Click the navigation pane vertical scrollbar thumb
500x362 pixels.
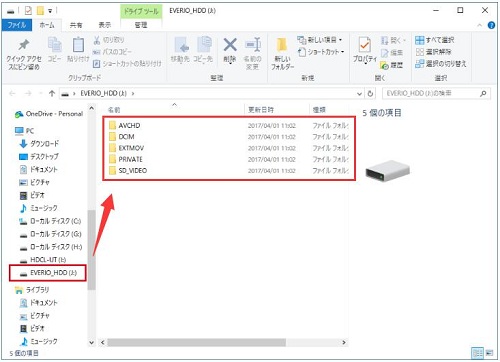point(91,250)
